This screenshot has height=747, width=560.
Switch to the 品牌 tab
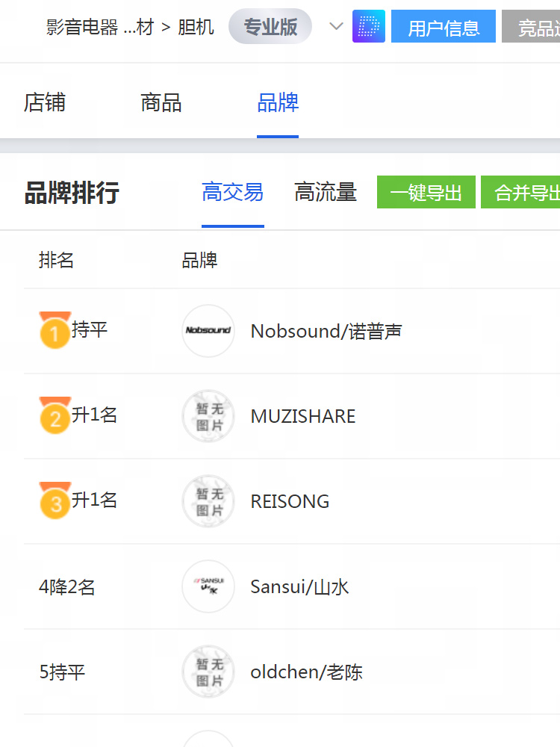coord(278,102)
